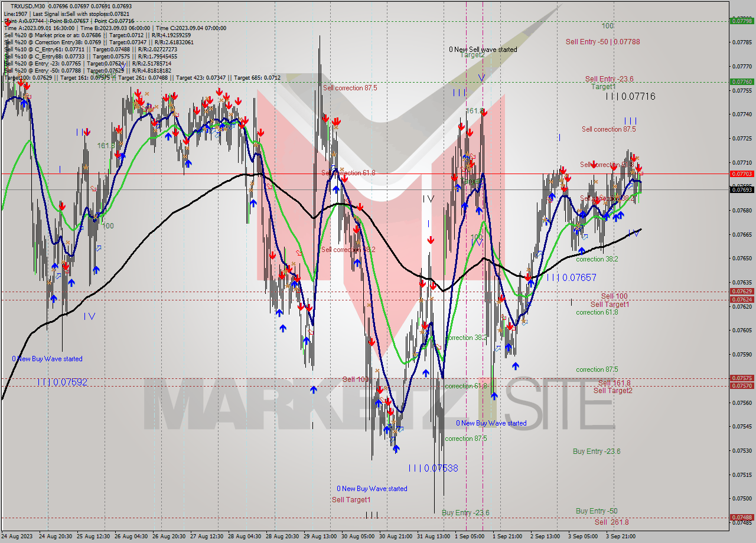Viewport: 756px width, 543px height.
Task: Click time axis label '30 Aug 21:00'
Action: coord(396,537)
